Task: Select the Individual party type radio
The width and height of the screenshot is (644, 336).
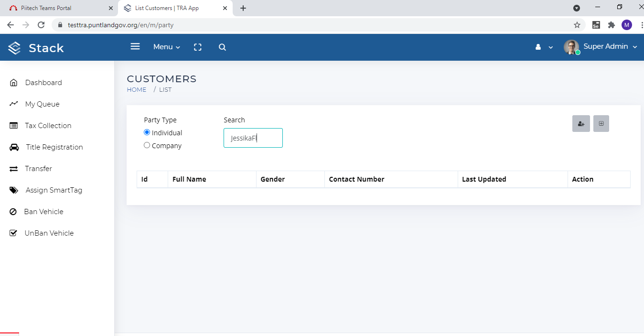Action: (x=147, y=132)
